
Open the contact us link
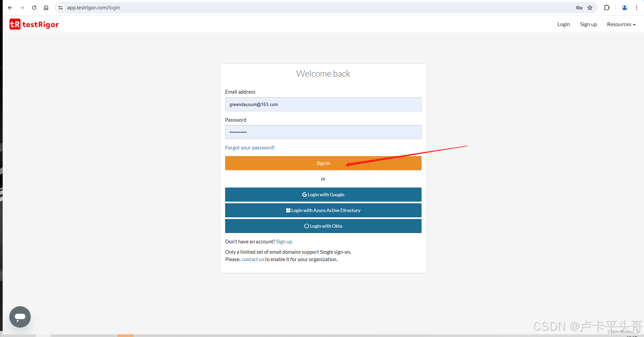click(253, 259)
